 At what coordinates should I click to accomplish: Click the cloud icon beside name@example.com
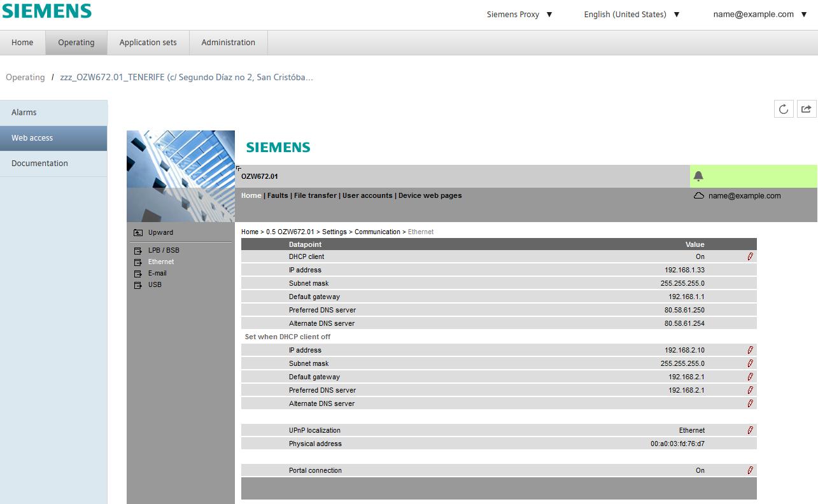point(698,196)
